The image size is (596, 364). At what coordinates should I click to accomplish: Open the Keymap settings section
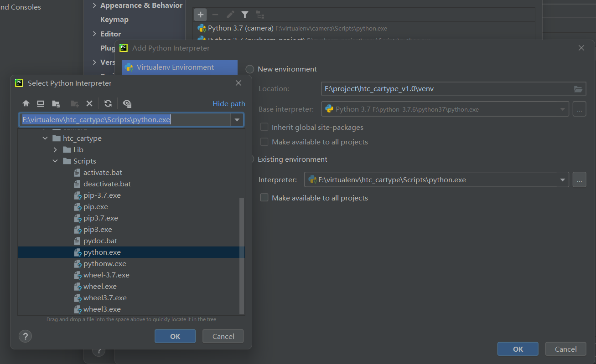pos(114,20)
